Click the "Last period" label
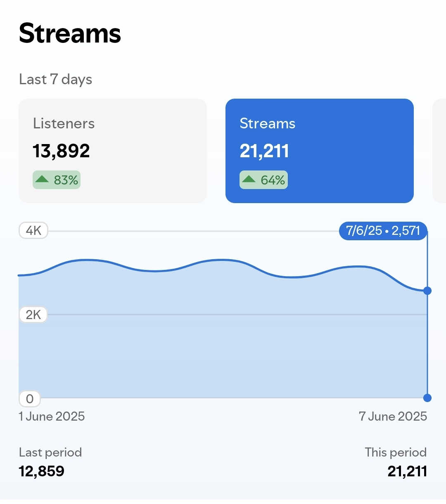Viewport: 446px width, 504px height. click(50, 452)
